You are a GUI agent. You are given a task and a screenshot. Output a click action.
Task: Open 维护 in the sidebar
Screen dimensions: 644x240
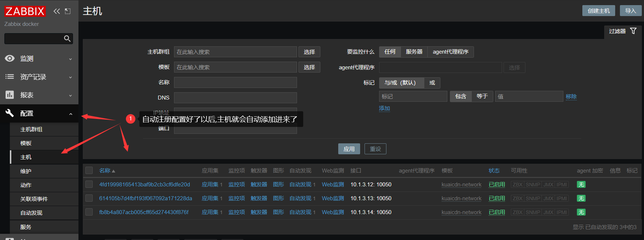point(44,171)
